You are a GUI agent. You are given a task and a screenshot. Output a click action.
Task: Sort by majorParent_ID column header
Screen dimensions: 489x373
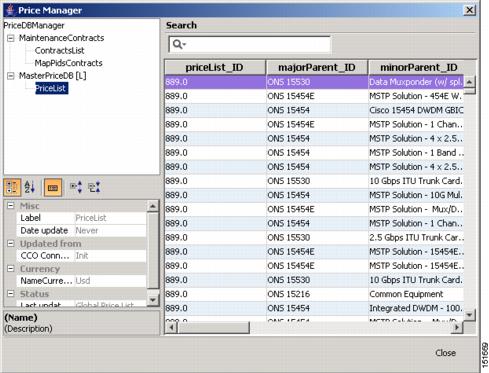[317, 68]
